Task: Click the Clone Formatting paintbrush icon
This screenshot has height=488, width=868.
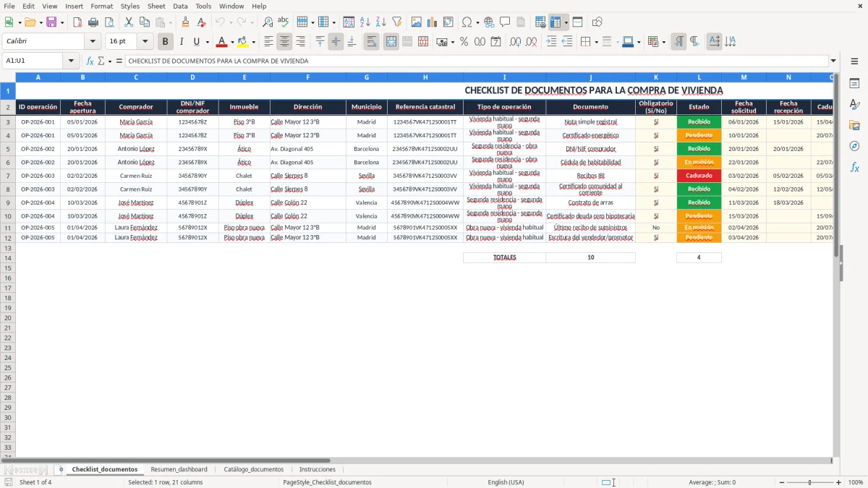Action: (186, 22)
